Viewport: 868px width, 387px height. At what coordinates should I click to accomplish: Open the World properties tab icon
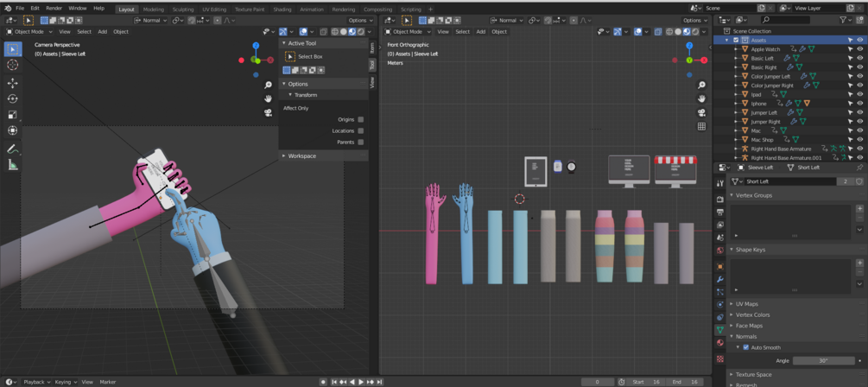[720, 251]
